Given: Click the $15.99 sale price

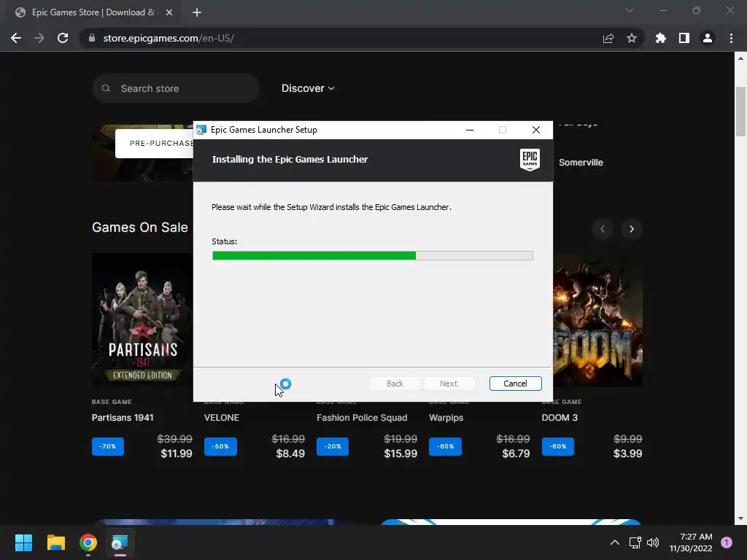Looking at the screenshot, I should click(x=400, y=454).
